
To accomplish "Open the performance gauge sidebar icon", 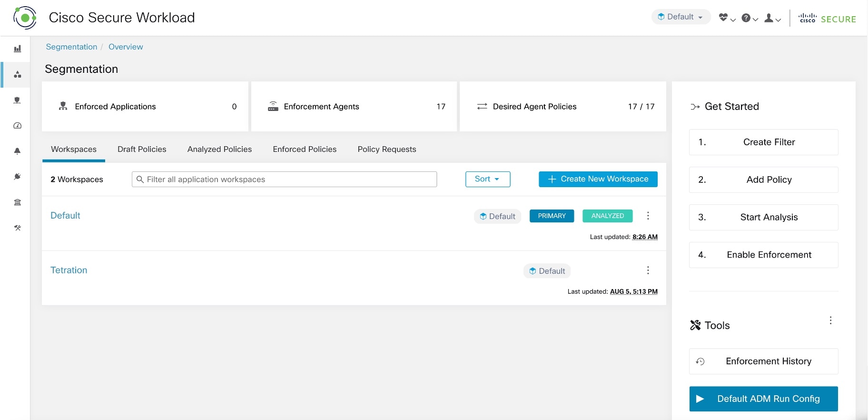I will pos(18,126).
